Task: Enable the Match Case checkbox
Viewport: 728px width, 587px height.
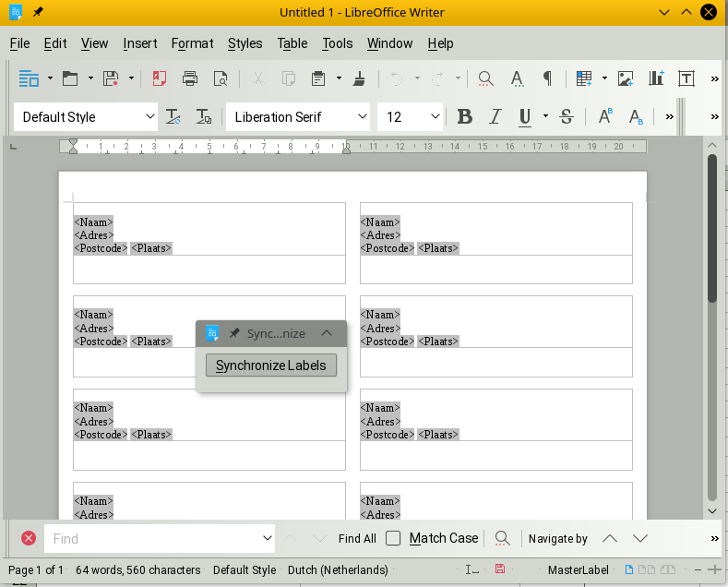Action: [393, 538]
